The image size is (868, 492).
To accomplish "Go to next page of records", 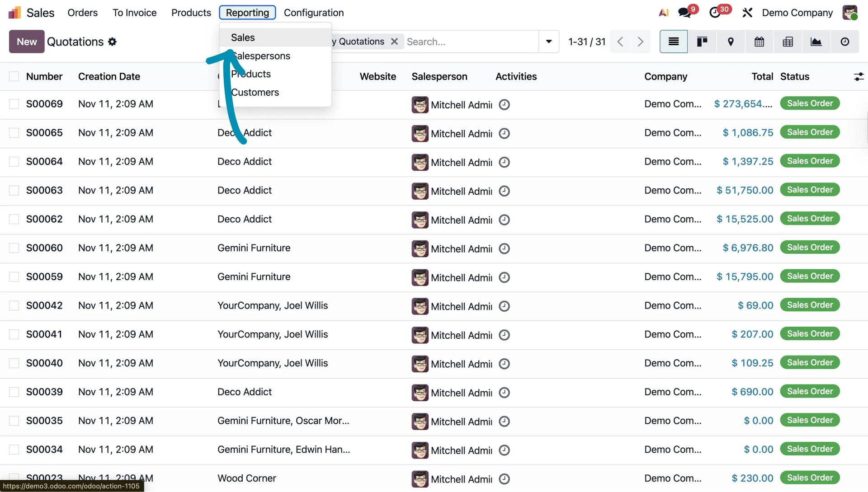I will tap(640, 42).
